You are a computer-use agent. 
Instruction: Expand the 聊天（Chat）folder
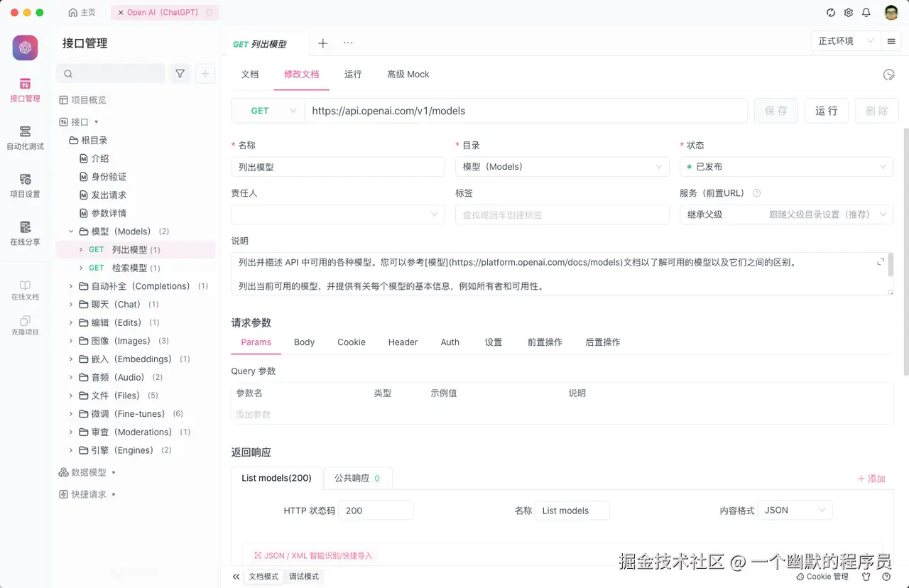click(72, 305)
